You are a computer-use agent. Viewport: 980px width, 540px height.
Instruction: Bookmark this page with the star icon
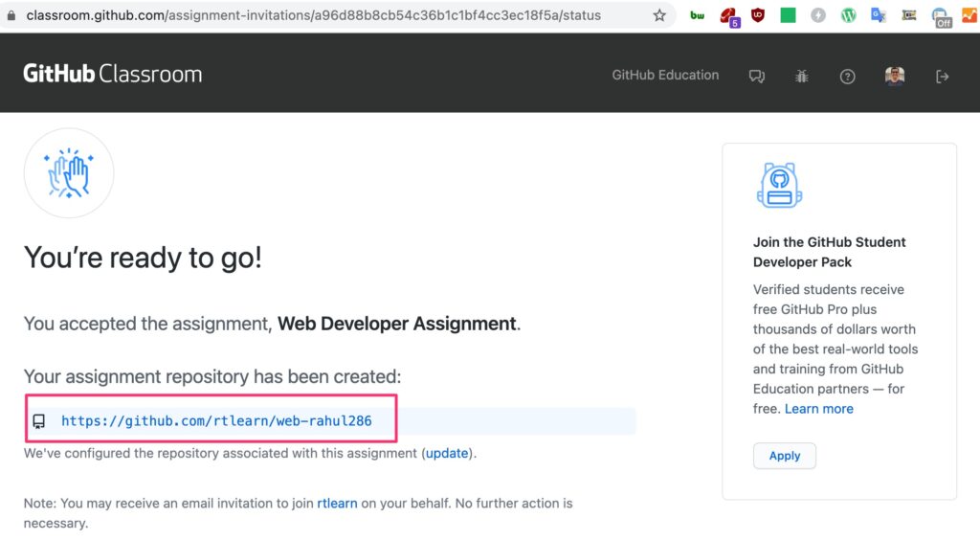pos(659,15)
